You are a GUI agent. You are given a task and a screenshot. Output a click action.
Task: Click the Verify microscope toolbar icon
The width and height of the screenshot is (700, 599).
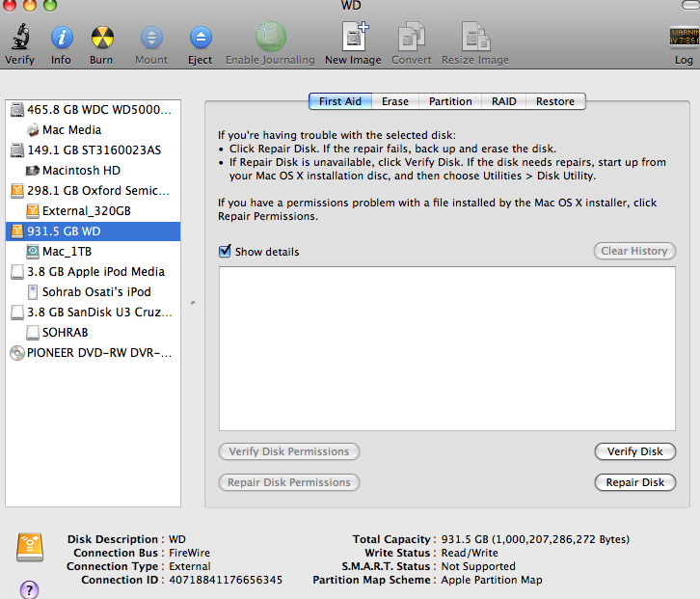20,37
